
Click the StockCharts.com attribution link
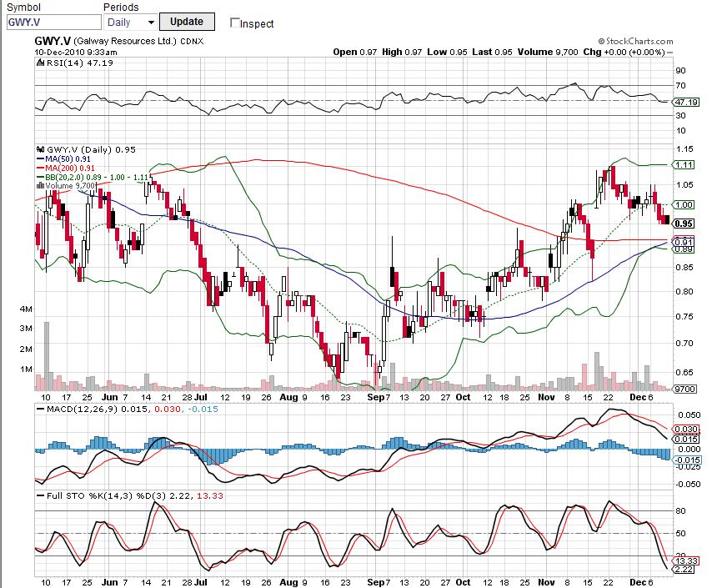[x=635, y=41]
